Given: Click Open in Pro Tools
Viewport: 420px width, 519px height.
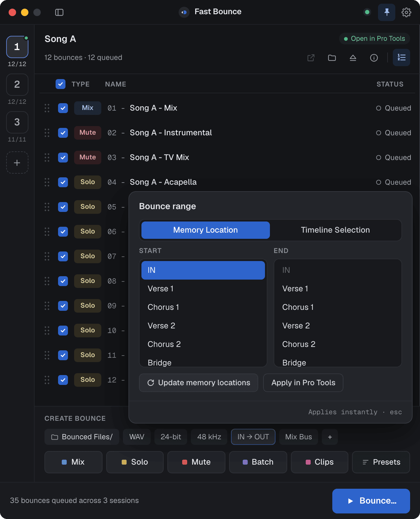Looking at the screenshot, I should coord(375,39).
